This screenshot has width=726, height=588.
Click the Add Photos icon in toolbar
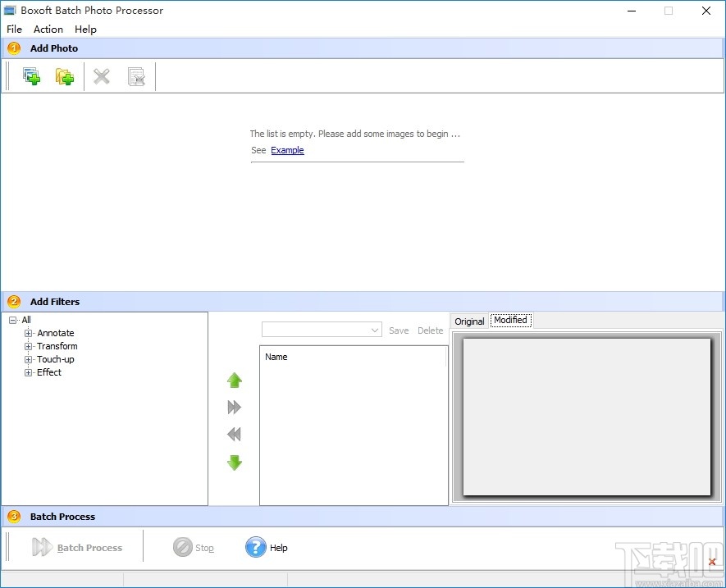(31, 76)
